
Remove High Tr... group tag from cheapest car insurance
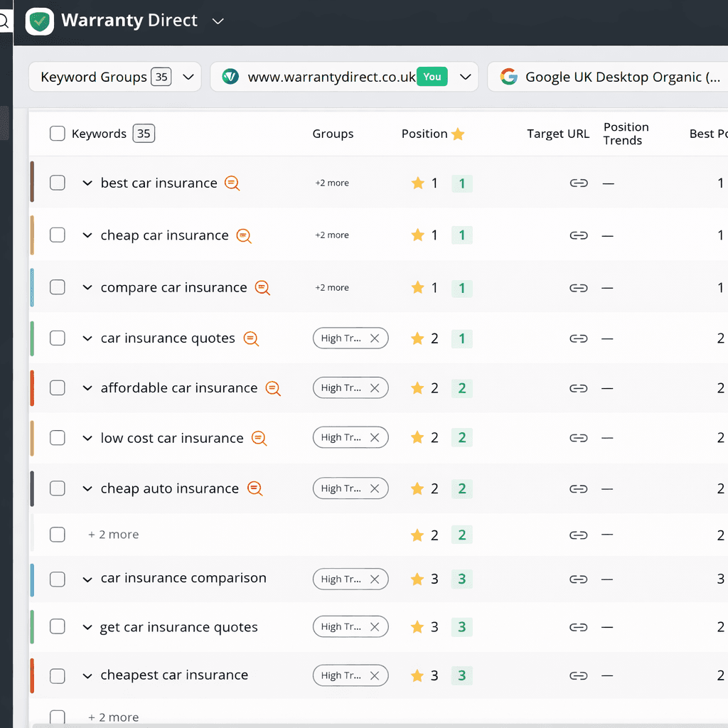(375, 676)
